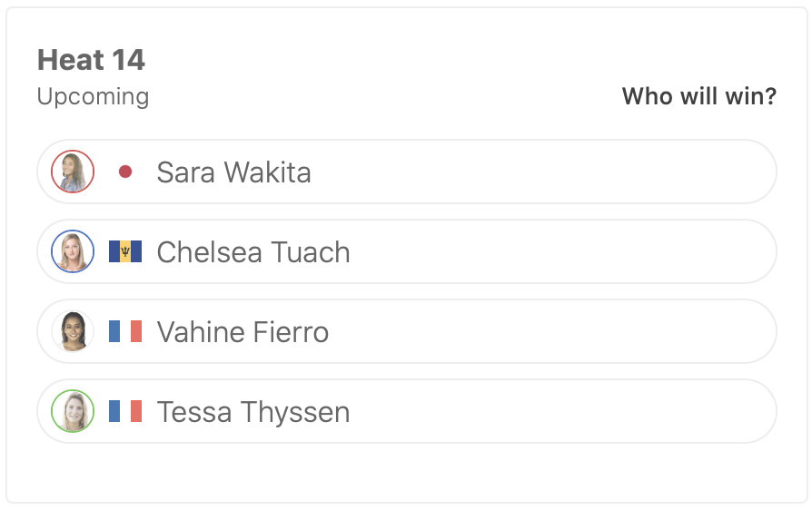Click the Chelsea Tuach name text

253,251
